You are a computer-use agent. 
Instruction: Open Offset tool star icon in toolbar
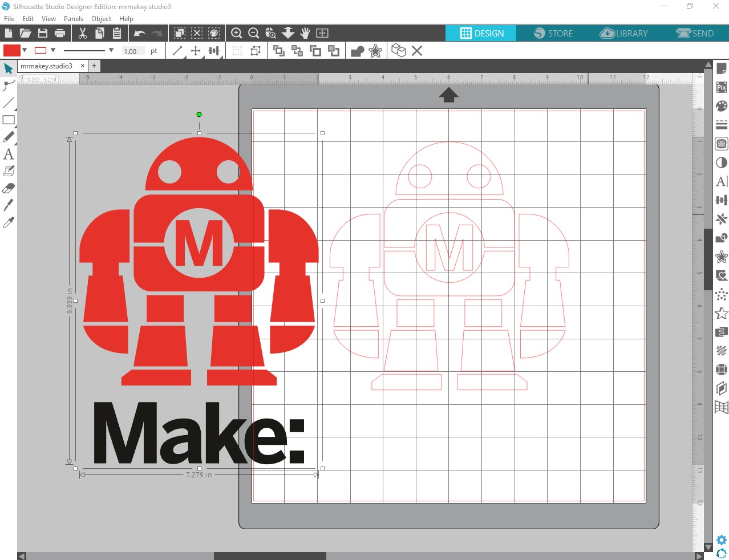(375, 51)
